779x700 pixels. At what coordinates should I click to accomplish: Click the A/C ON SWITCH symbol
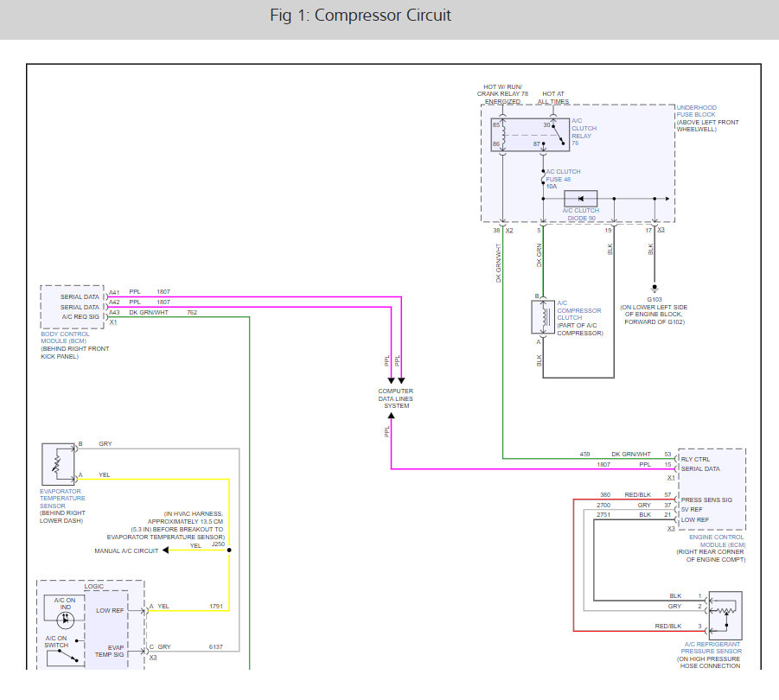66,658
